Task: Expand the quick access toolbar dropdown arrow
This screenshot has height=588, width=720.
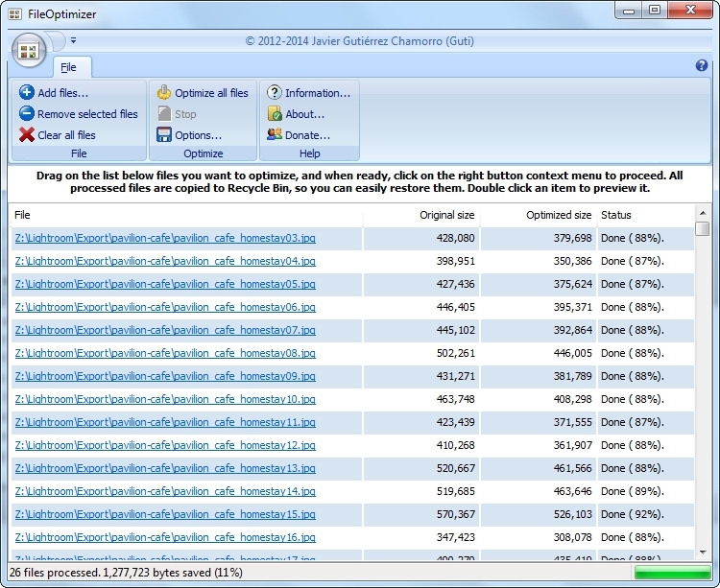Action: click(74, 41)
